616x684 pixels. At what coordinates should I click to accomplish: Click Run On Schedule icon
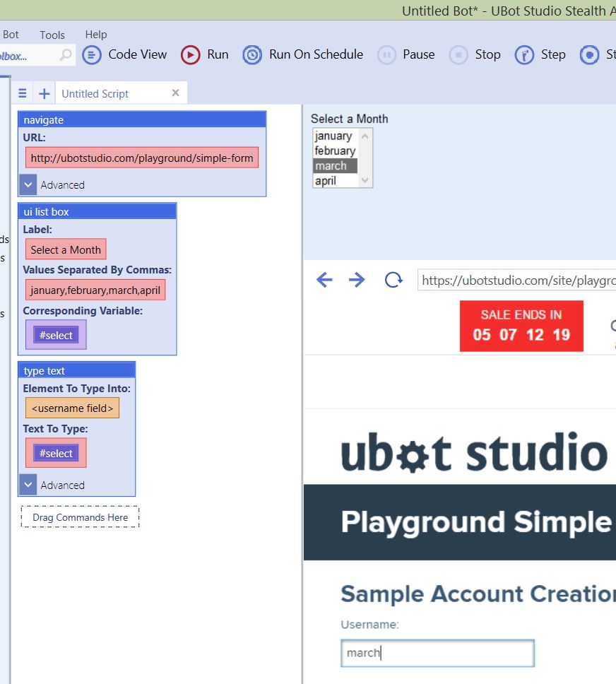pos(252,55)
